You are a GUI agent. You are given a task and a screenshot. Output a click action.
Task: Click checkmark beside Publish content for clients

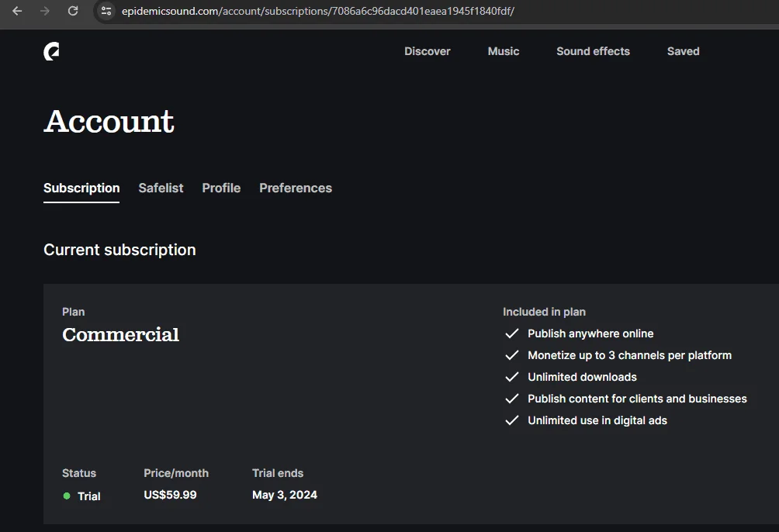[x=512, y=399]
